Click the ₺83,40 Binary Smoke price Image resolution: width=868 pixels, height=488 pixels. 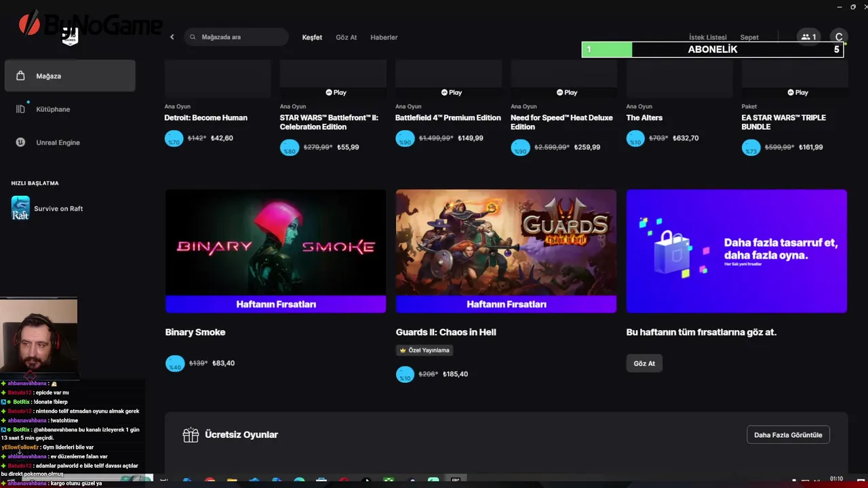coord(223,363)
